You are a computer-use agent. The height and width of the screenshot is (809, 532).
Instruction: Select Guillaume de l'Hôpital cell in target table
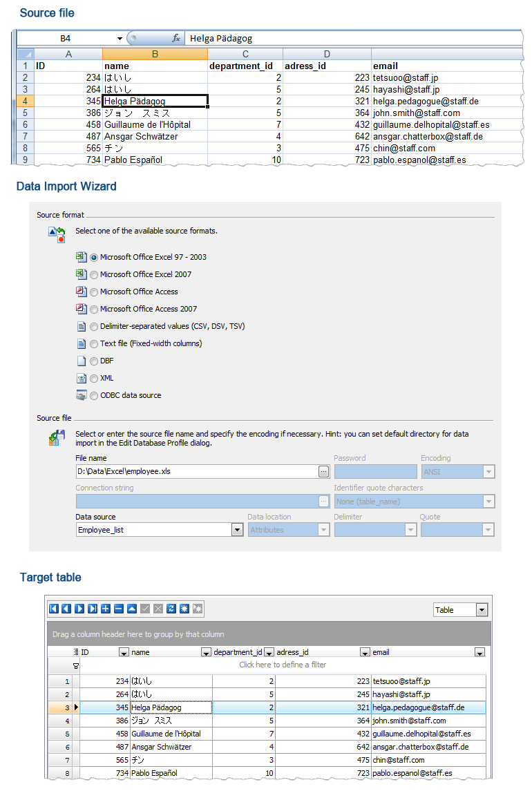pyautogui.click(x=171, y=734)
